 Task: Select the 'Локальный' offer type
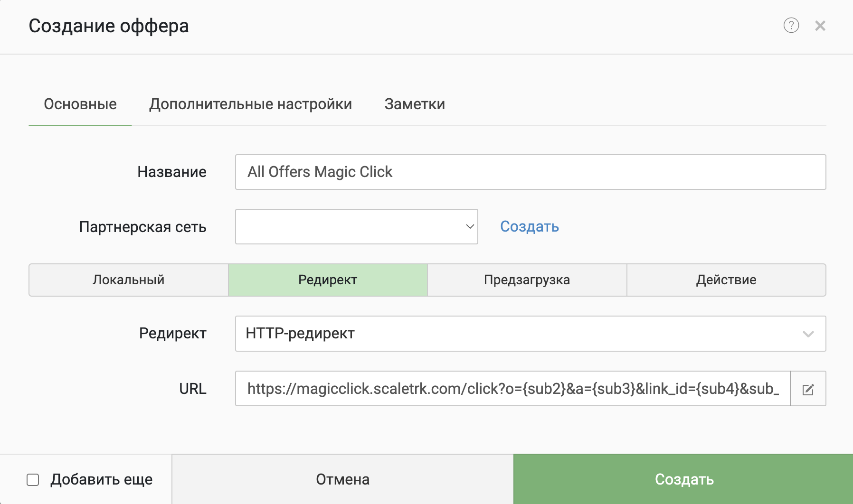[129, 280]
